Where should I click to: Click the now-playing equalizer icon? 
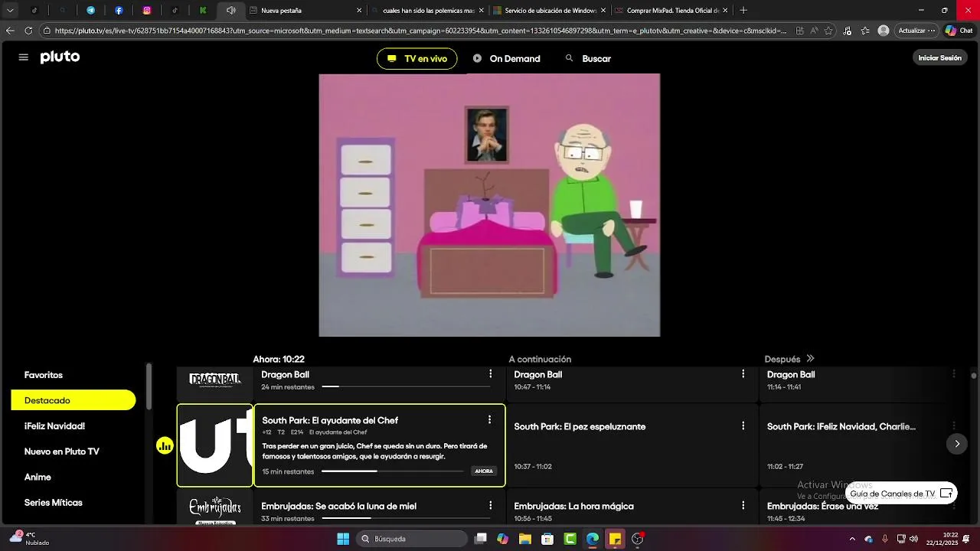(165, 445)
